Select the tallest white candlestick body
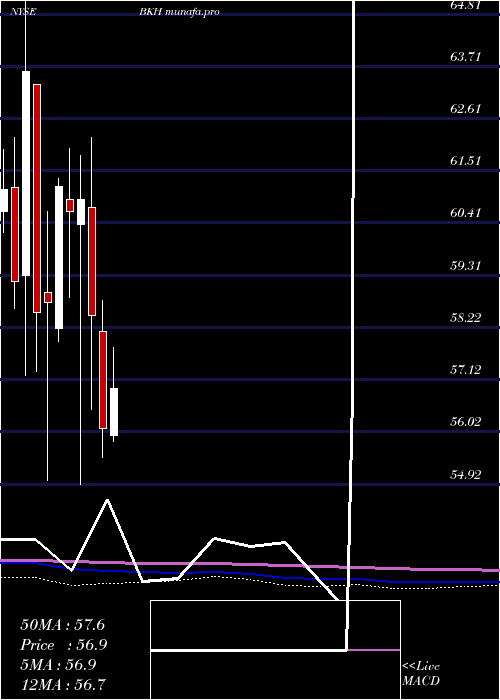Image resolution: width=500 pixels, height=700 pixels. point(26,173)
